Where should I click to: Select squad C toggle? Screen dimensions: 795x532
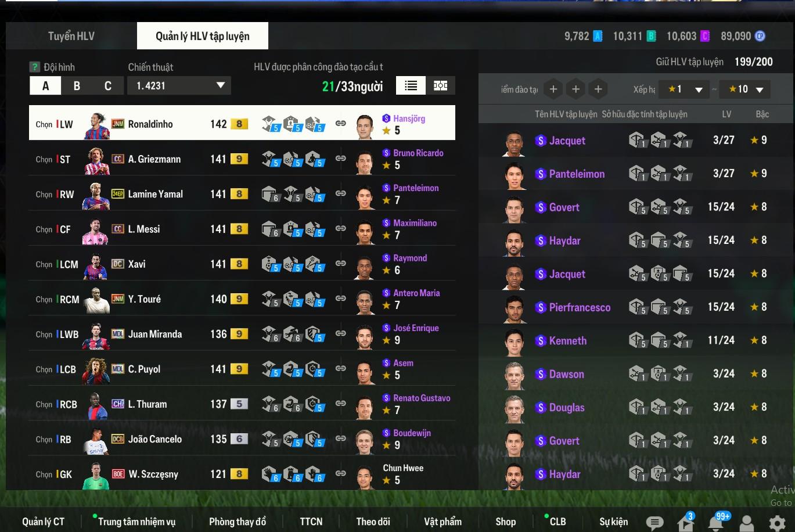click(x=107, y=86)
